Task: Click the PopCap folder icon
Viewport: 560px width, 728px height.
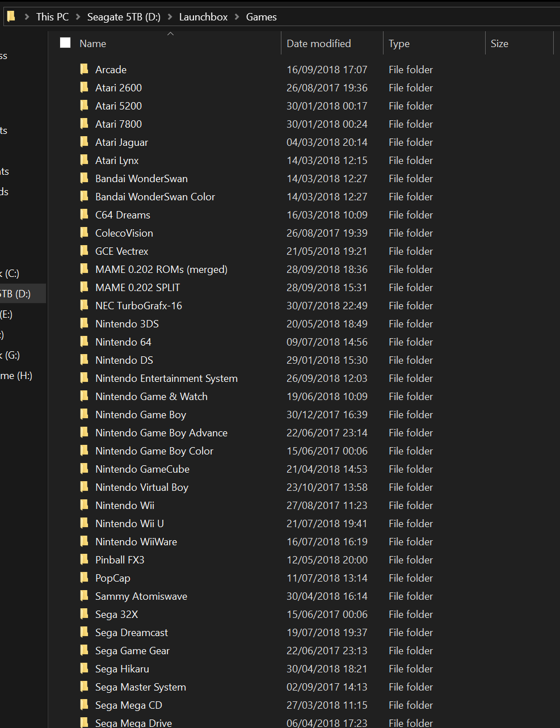Action: coord(84,578)
